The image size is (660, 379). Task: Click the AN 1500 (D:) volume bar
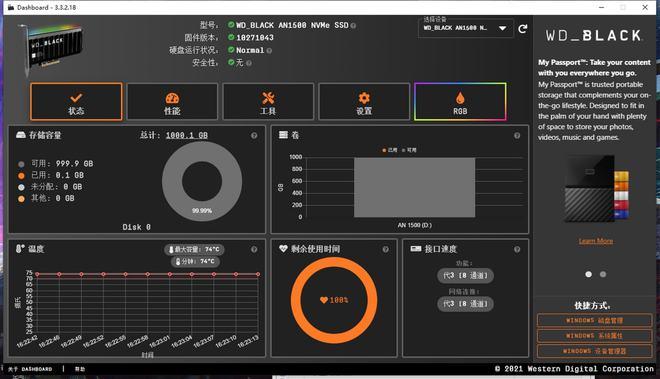[x=415, y=187]
